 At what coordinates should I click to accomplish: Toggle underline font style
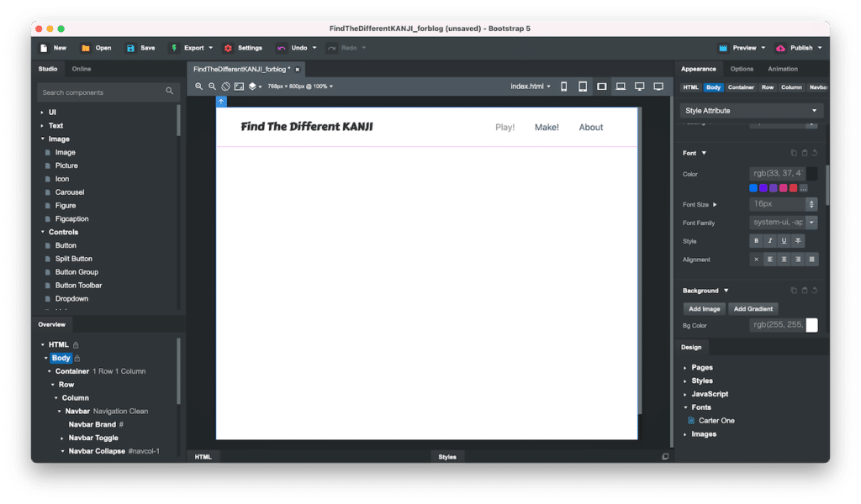784,241
